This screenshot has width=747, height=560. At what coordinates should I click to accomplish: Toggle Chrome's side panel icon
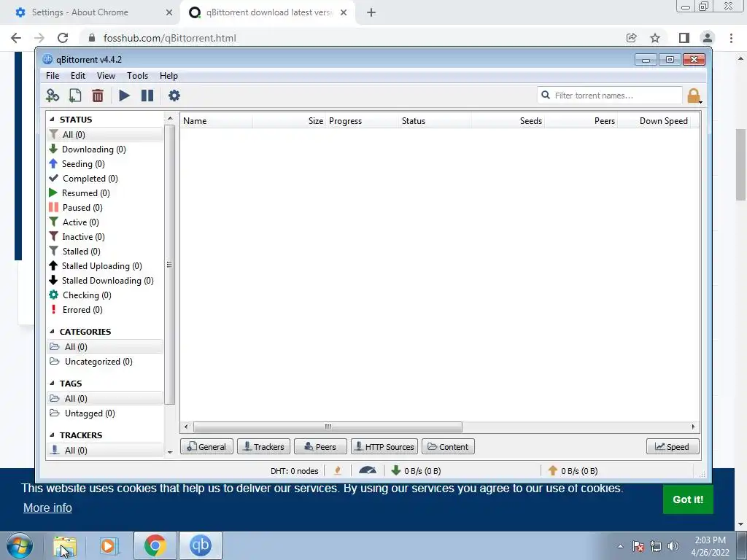tap(684, 38)
